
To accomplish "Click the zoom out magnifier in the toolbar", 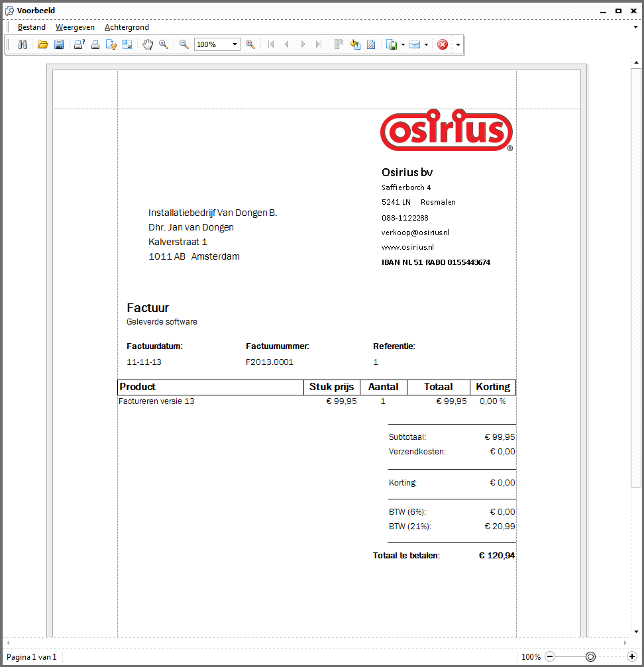I will point(184,44).
